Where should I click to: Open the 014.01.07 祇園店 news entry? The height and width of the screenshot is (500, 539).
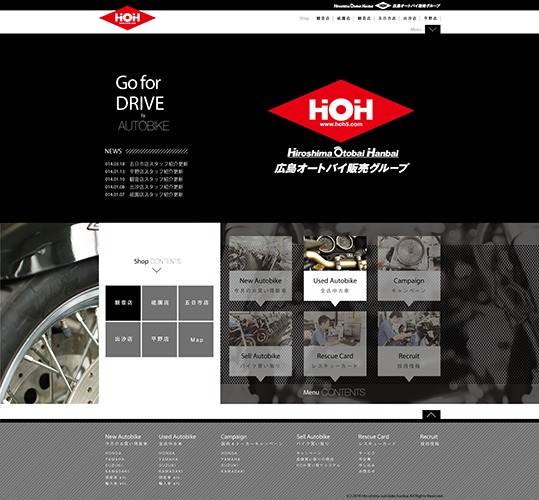click(144, 195)
